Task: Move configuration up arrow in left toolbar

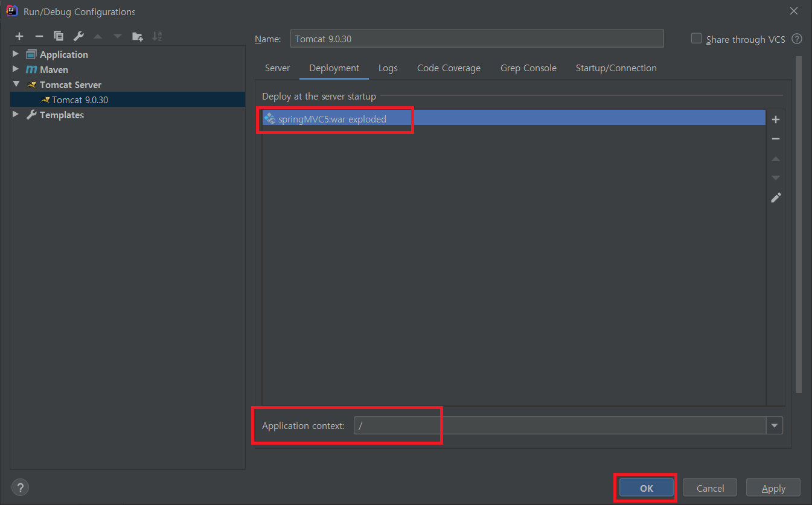Action: pyautogui.click(x=98, y=36)
